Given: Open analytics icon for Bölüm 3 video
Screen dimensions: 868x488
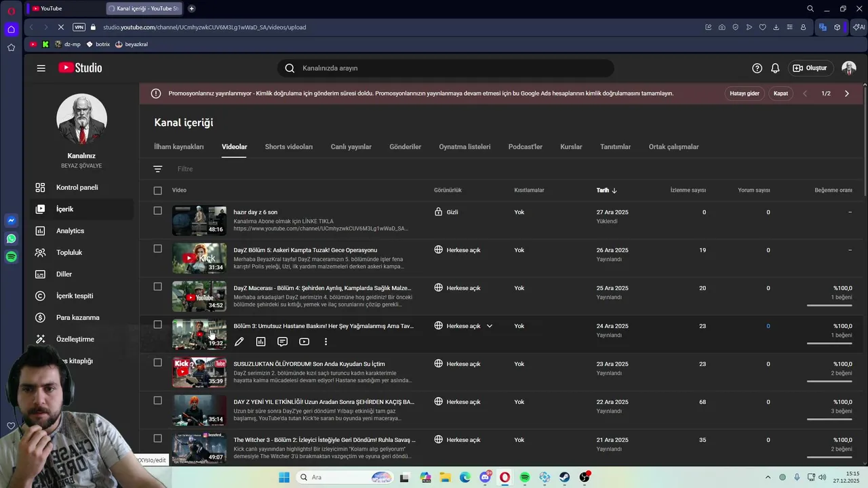Looking at the screenshot, I should click(261, 342).
